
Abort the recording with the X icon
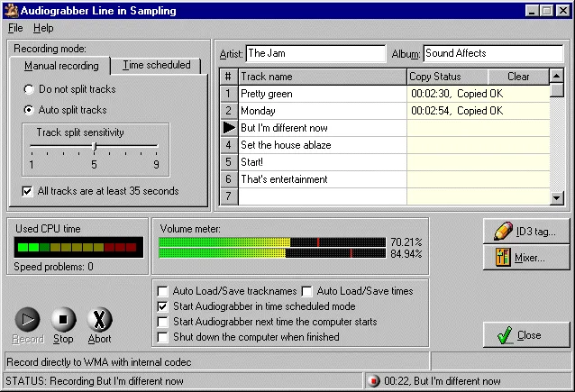99,319
